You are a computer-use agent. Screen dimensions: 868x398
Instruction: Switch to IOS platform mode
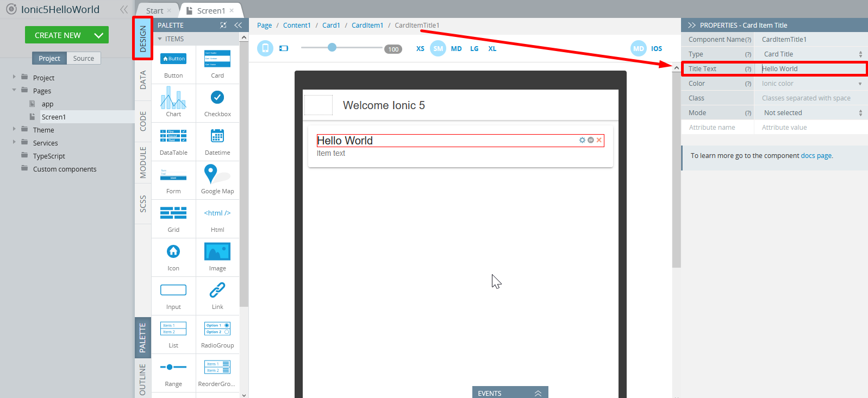click(657, 48)
